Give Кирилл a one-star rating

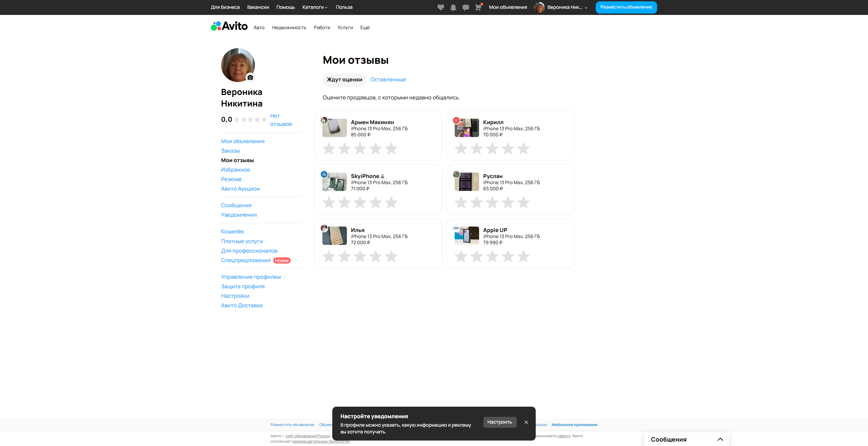tap(461, 149)
